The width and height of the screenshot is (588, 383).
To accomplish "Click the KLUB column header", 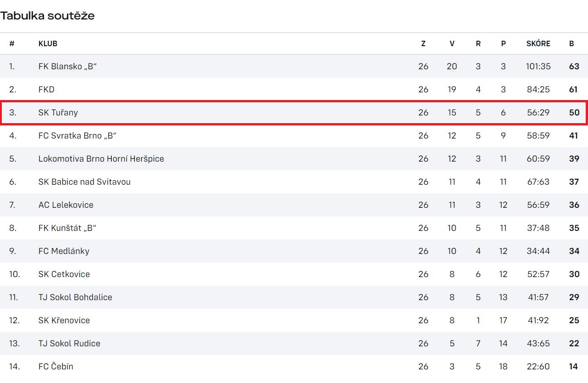I will (x=48, y=44).
